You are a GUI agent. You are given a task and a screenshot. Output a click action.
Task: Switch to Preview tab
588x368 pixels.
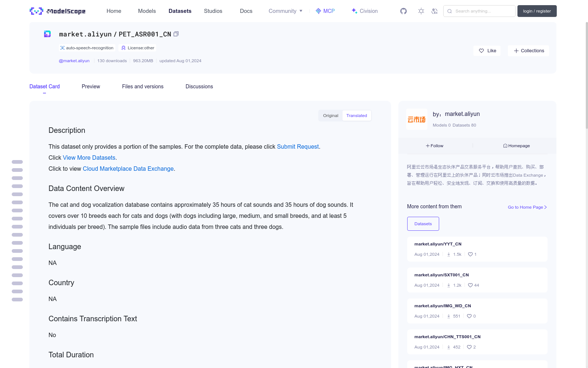[x=91, y=86]
